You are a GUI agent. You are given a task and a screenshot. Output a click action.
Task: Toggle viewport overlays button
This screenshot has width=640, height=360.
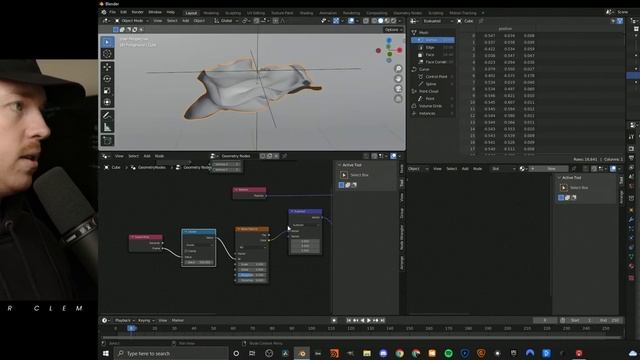[351, 21]
